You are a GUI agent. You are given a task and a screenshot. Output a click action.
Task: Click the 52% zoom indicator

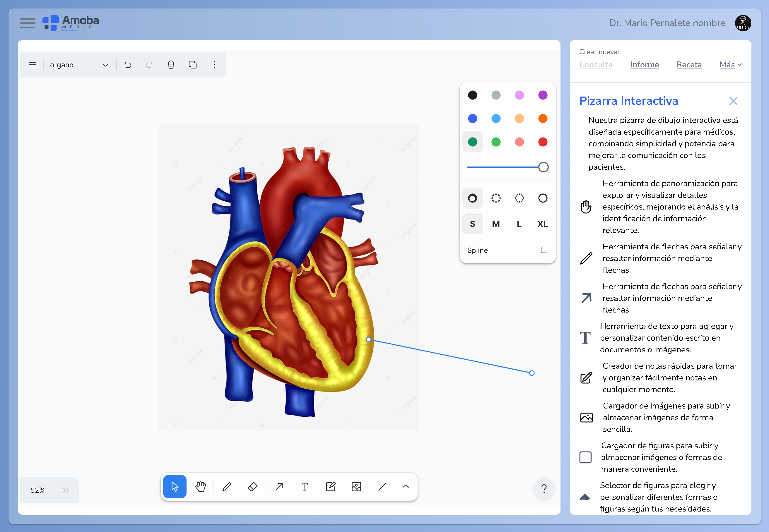pyautogui.click(x=38, y=490)
